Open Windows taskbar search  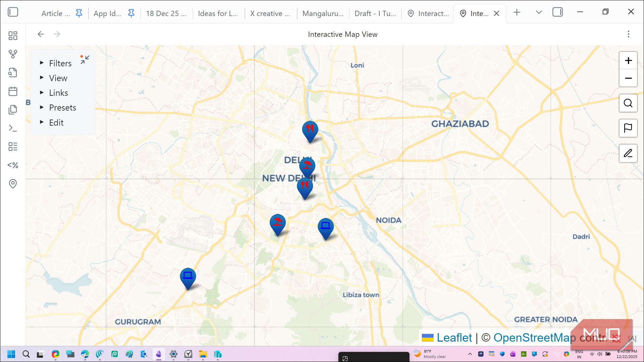[26, 354]
